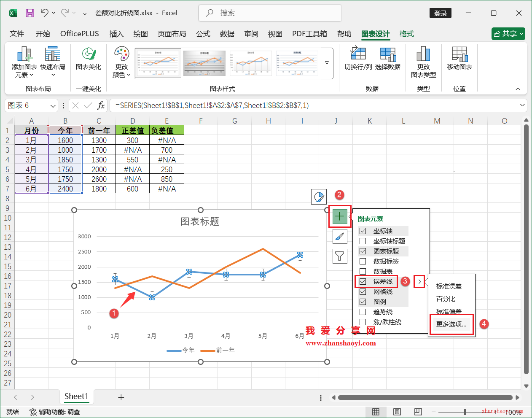Enable the 数据标签 checkbox
The width and height of the screenshot is (532, 418).
pos(363,261)
